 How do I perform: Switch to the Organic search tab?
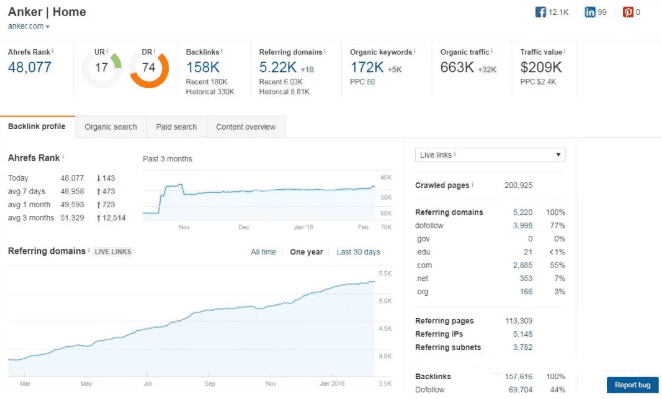point(111,127)
